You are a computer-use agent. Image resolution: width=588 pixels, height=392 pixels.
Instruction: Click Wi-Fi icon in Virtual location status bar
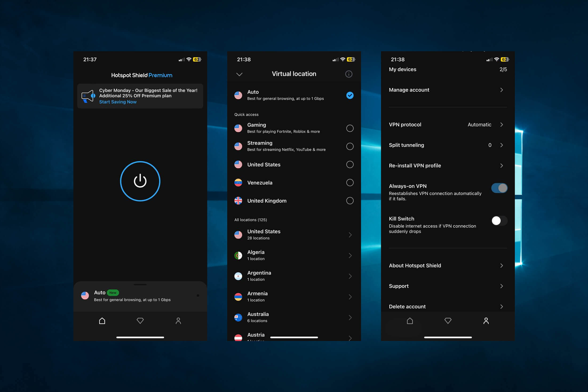(343, 59)
